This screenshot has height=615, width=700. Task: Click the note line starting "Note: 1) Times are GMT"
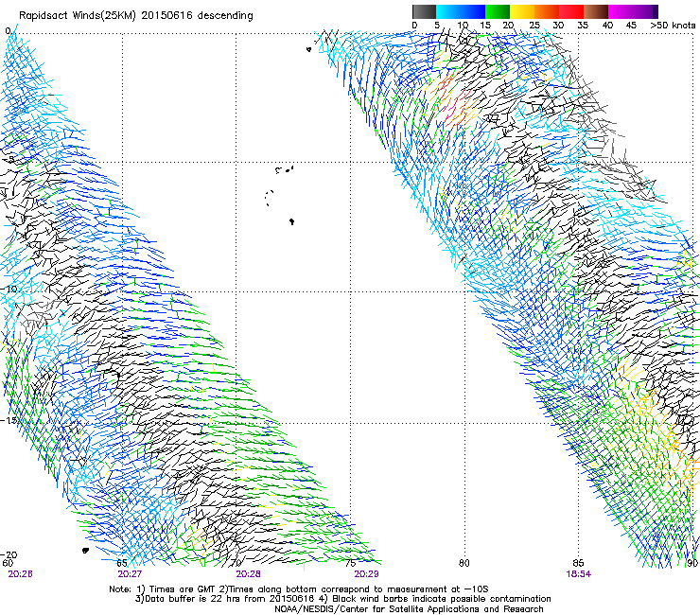pos(299,589)
